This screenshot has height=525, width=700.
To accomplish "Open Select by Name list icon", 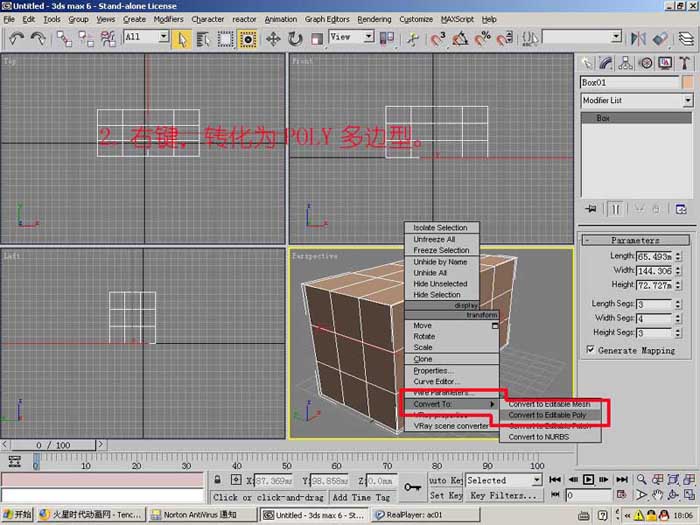I will [204, 39].
